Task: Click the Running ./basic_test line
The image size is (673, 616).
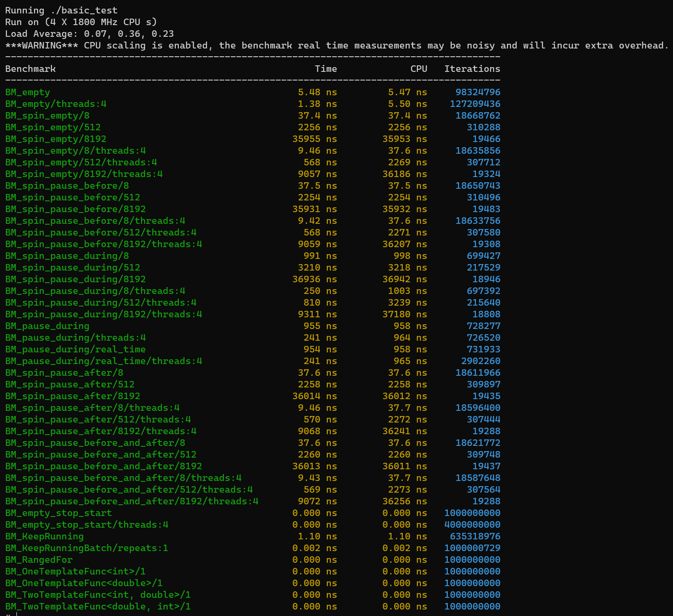Action: [61, 10]
